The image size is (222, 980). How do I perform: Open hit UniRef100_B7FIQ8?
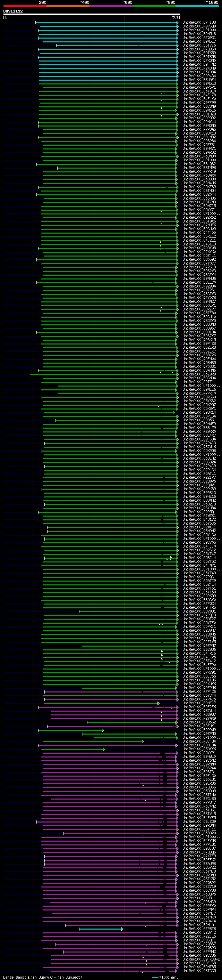click(199, 23)
